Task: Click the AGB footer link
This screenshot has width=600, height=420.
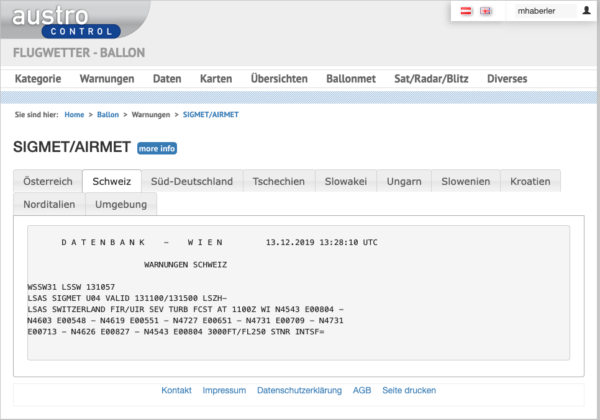Action: tap(362, 390)
